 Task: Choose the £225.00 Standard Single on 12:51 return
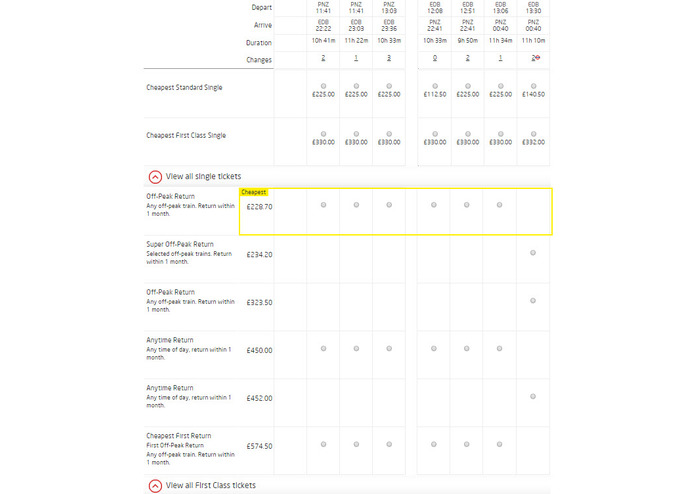468,86
